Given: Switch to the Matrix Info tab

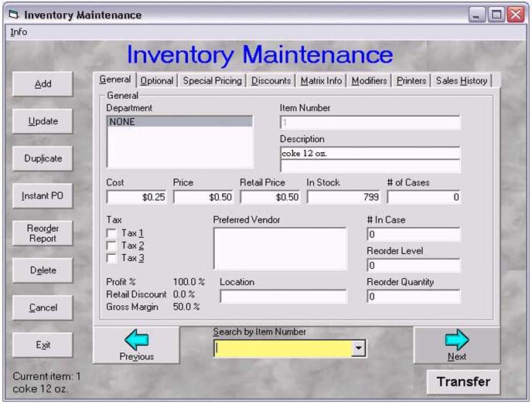Looking at the screenshot, I should [x=321, y=80].
